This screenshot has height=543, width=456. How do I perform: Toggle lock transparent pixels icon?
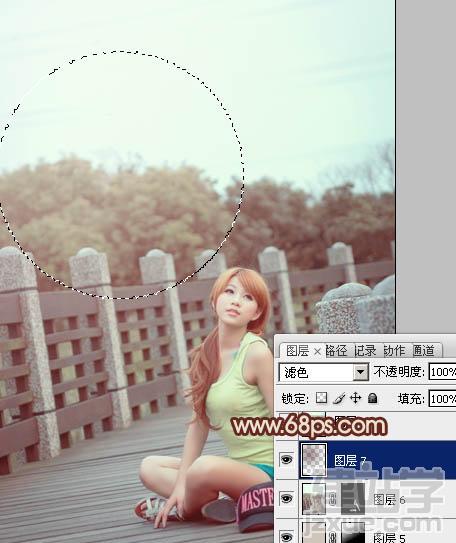(x=321, y=398)
